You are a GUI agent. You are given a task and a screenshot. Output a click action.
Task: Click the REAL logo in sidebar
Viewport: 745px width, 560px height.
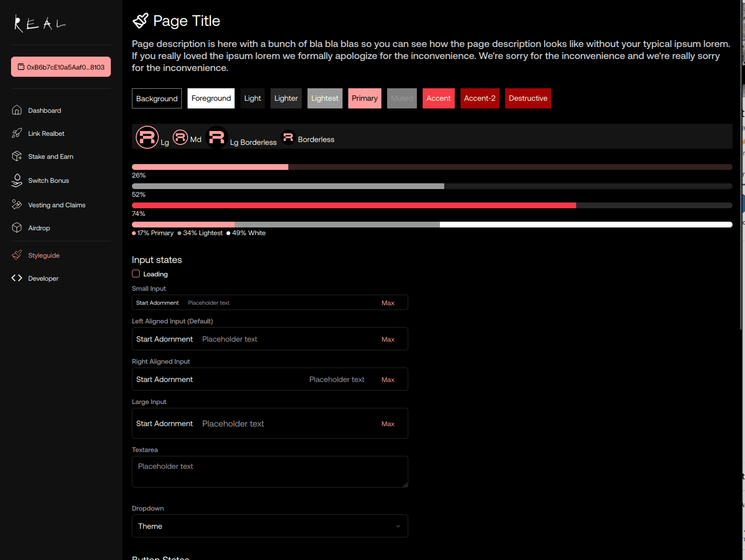pos(40,24)
